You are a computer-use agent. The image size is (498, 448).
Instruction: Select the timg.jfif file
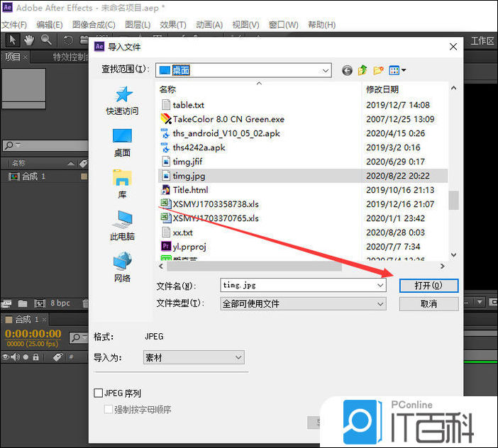coord(182,162)
